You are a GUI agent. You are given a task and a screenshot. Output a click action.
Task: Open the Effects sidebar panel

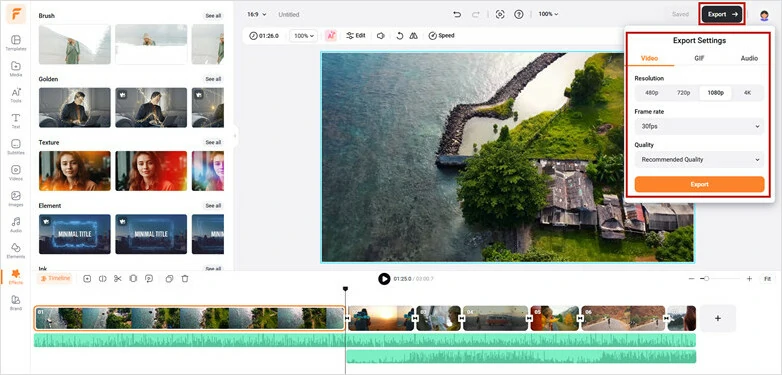16,277
